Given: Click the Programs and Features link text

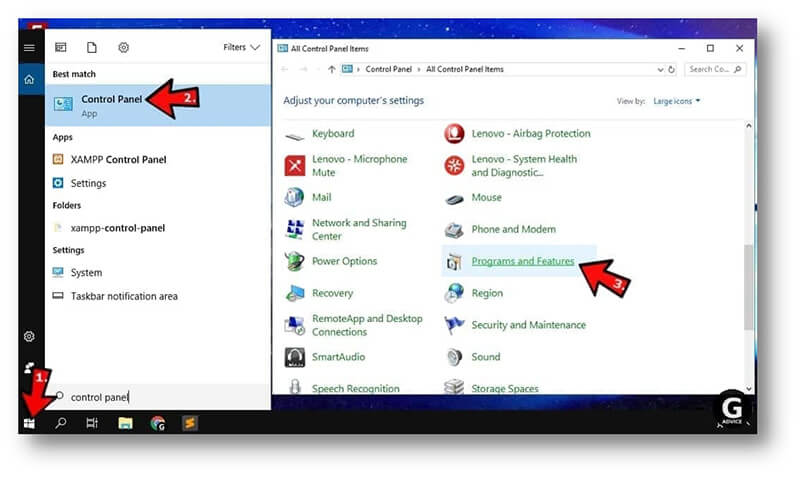Looking at the screenshot, I should [523, 261].
